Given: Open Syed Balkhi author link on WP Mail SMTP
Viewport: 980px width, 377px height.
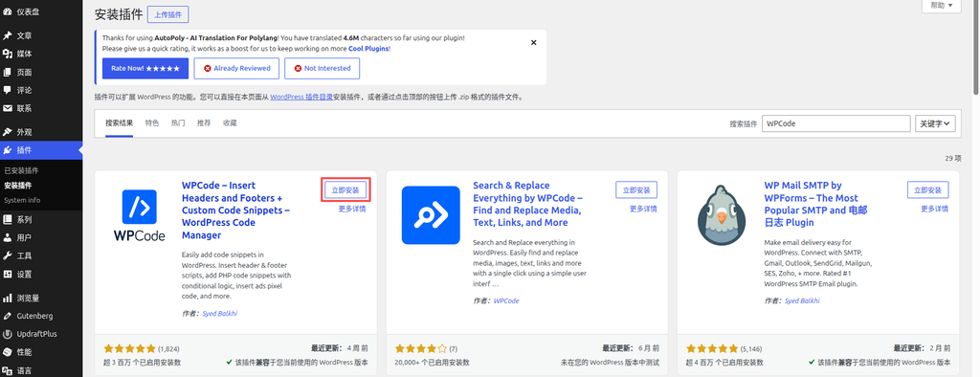Looking at the screenshot, I should [801, 300].
